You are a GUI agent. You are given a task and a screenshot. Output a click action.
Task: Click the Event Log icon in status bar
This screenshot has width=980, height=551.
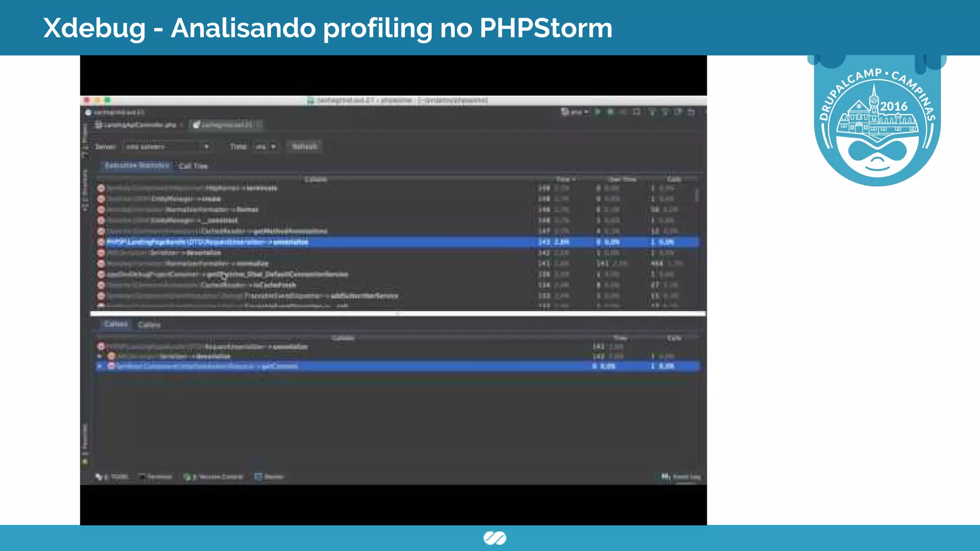[666, 477]
